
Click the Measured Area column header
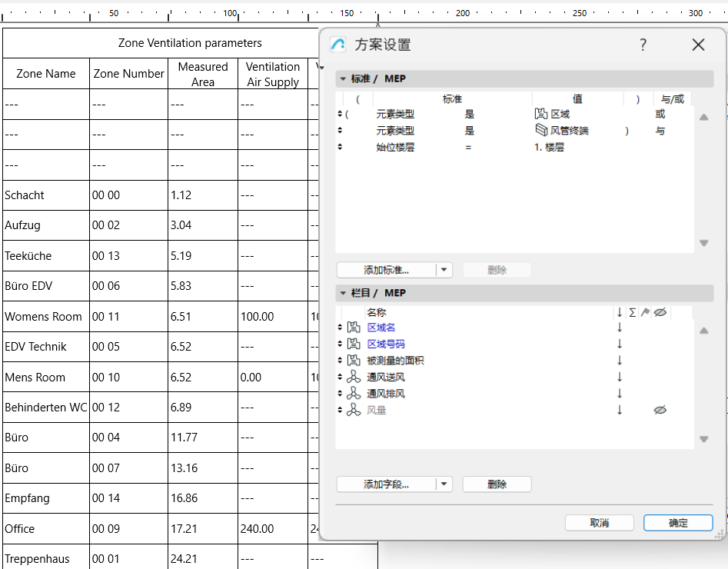[203, 74]
